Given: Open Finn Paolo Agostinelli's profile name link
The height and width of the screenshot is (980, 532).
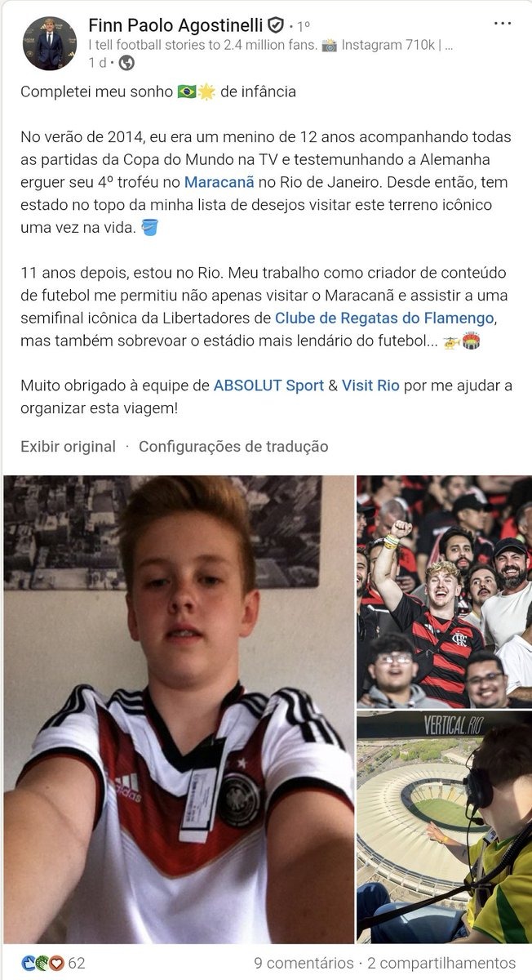Looking at the screenshot, I should [175, 26].
